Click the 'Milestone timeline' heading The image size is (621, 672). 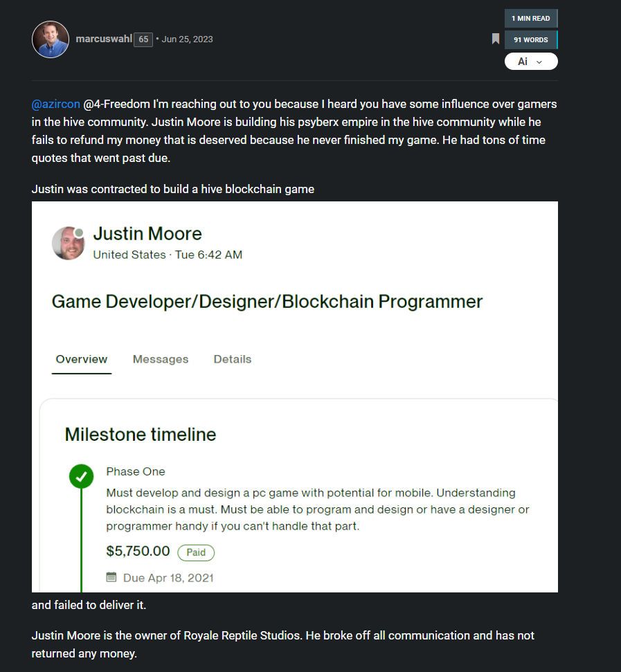coord(141,435)
